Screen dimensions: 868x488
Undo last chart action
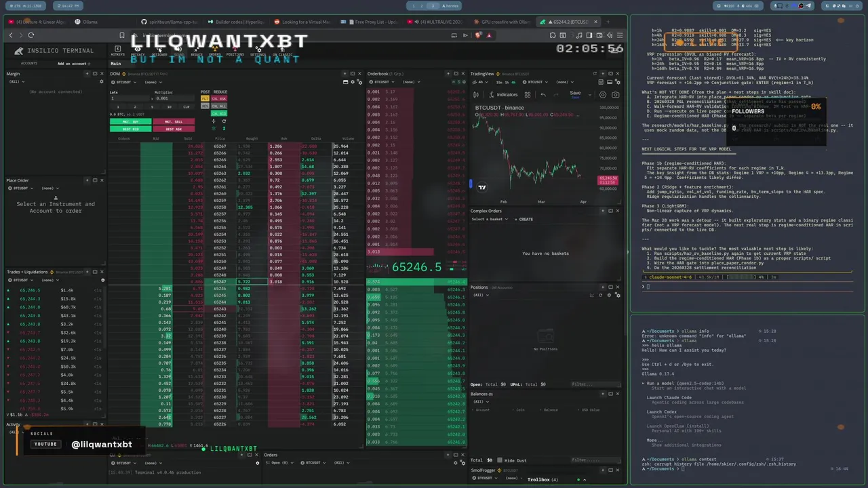[x=543, y=94]
